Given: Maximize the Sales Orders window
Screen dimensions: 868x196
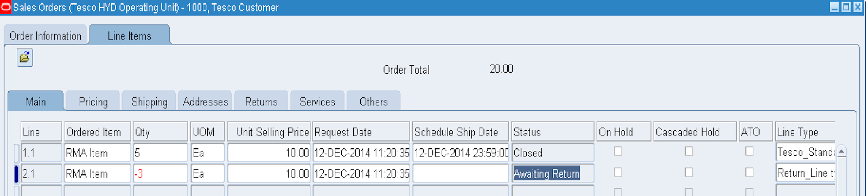Looking at the screenshot, I should click(846, 7).
